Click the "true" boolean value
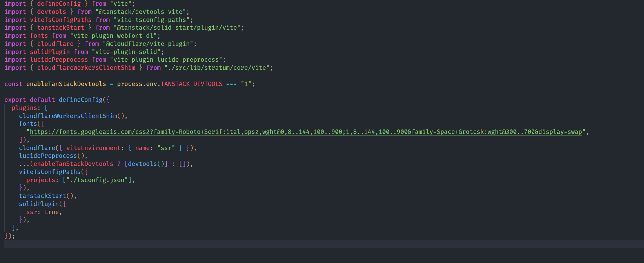This screenshot has height=263, width=644. (x=52, y=212)
